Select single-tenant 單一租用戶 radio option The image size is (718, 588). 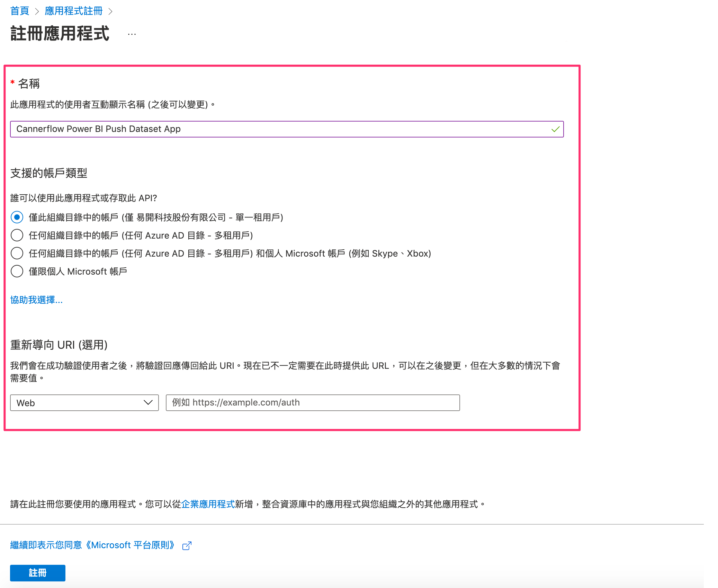tap(17, 217)
